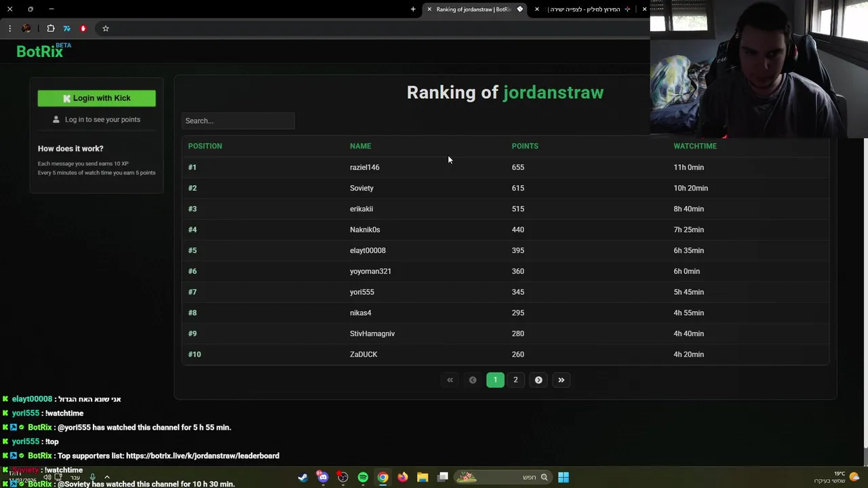Close the Hebrew live-stream tab
Image resolution: width=868 pixels, height=488 pixels.
click(x=537, y=9)
